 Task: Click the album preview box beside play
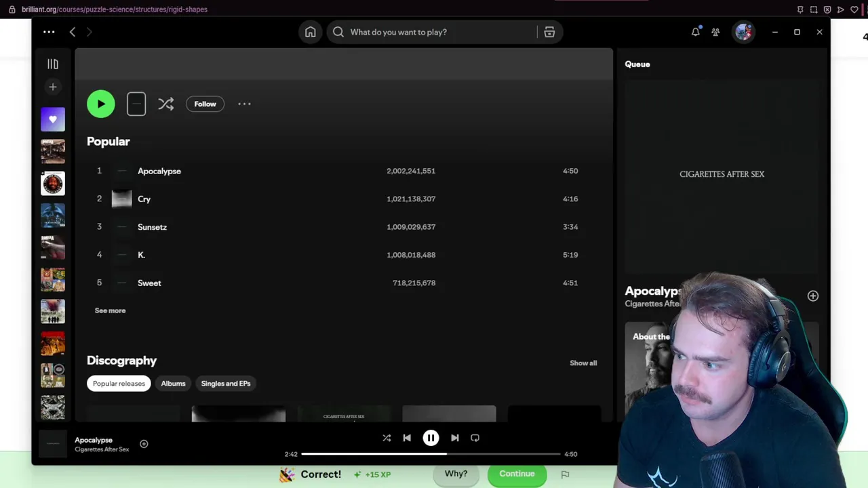(x=136, y=104)
